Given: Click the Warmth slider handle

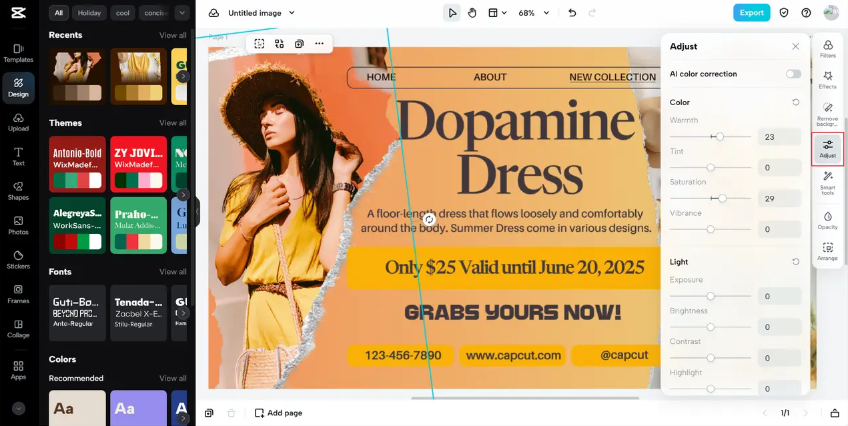Looking at the screenshot, I should coord(720,137).
